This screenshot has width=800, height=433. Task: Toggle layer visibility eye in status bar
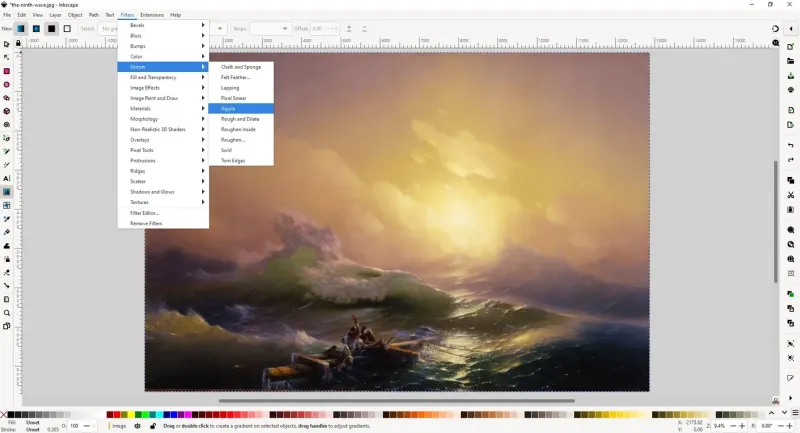[137, 426]
